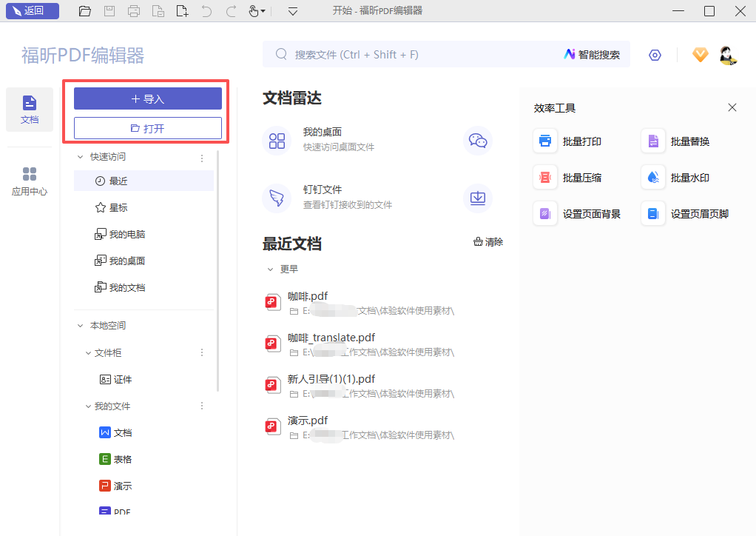Click the WeChat files icon
Viewport: 756px width, 536px height.
[x=478, y=141]
